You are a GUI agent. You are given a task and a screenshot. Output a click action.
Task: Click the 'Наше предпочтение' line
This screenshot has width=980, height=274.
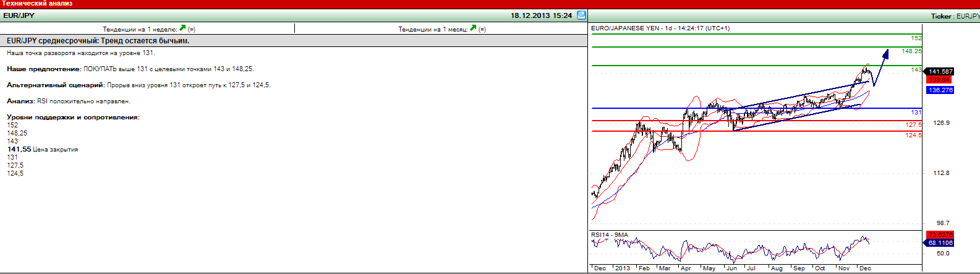[x=130, y=69]
